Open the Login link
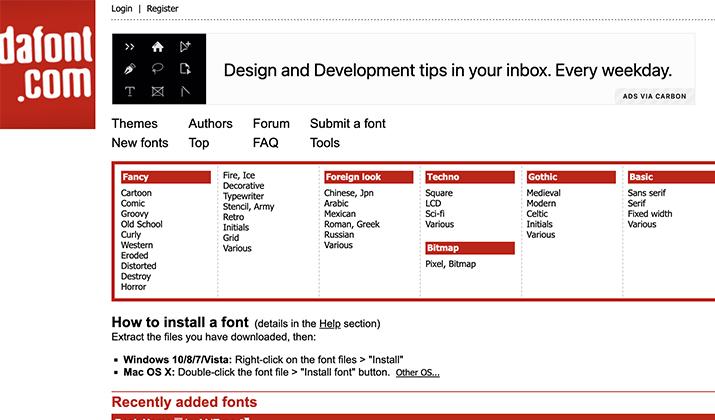Image resolution: width=715 pixels, height=420 pixels. coord(122,8)
